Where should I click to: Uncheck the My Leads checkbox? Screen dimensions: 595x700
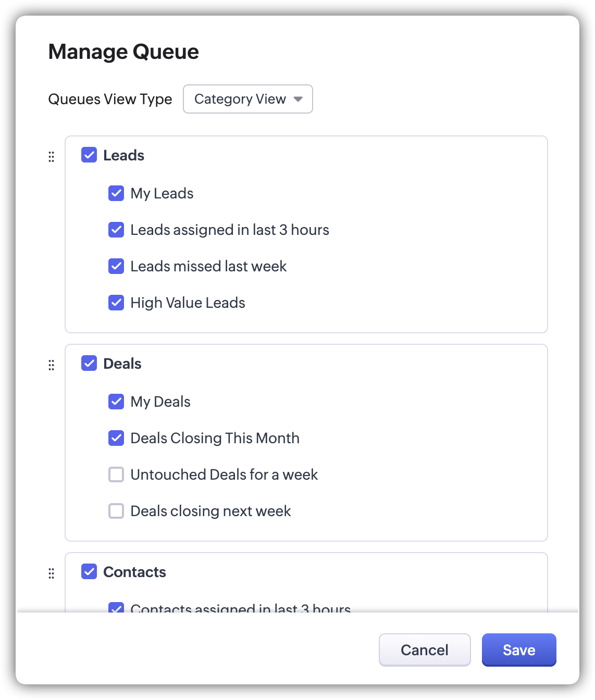click(116, 193)
